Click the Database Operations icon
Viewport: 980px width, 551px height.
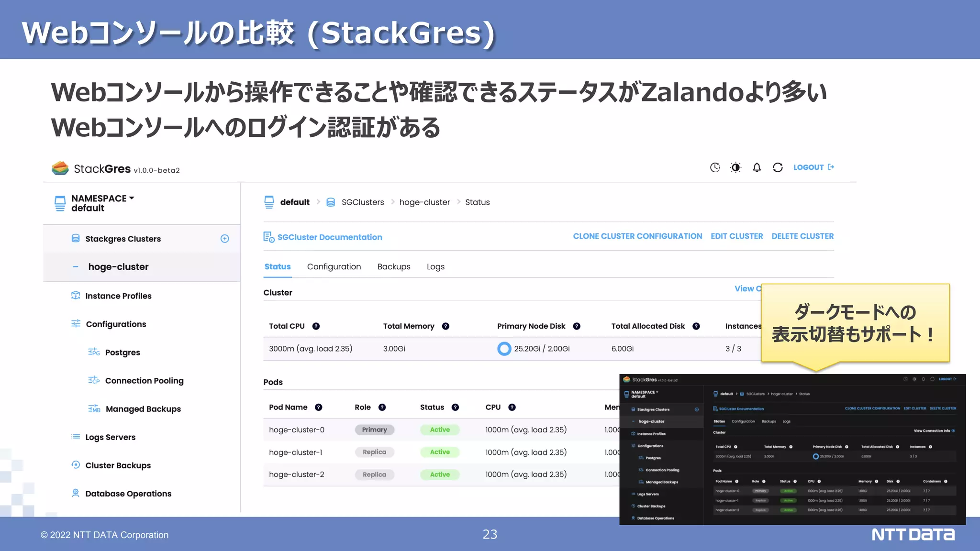click(x=76, y=493)
